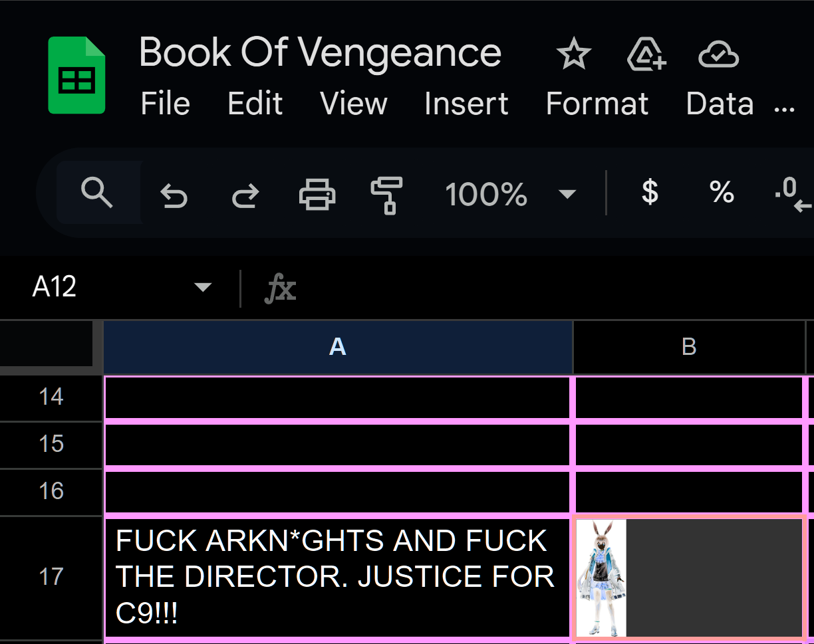Click the move to Drive folder icon
Screen dimensions: 814x644
(647, 54)
